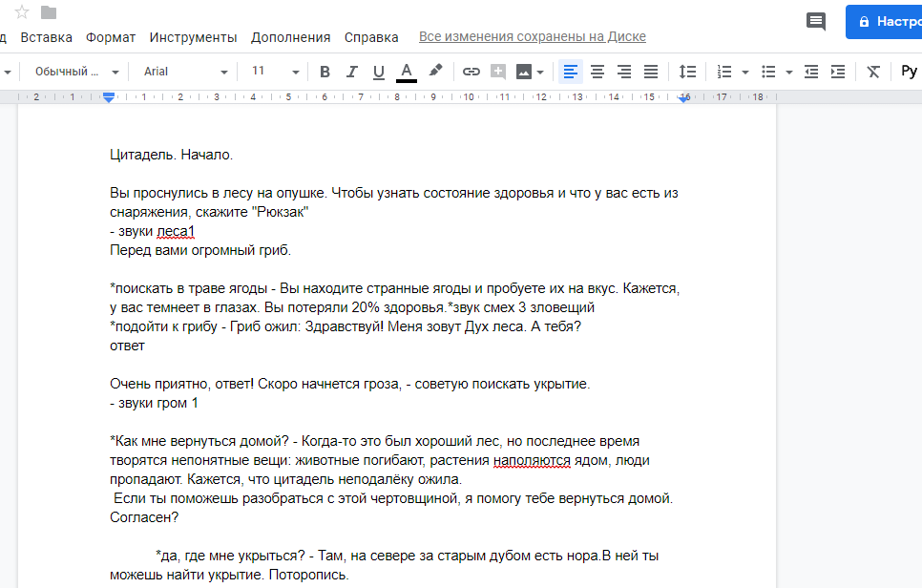Align text to the left
Image resolution: width=922 pixels, height=588 pixels.
[571, 72]
